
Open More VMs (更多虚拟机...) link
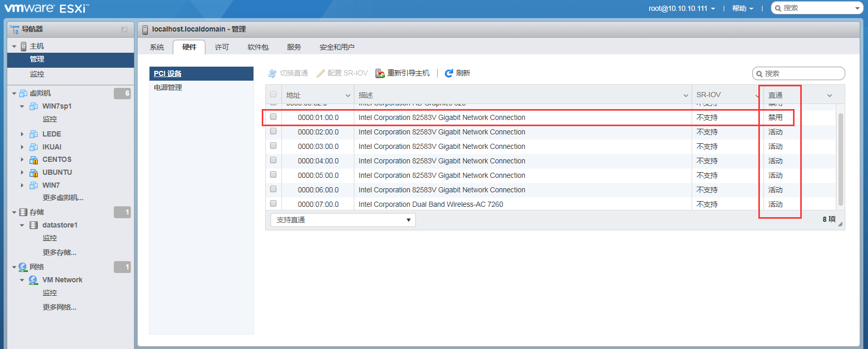[63, 198]
